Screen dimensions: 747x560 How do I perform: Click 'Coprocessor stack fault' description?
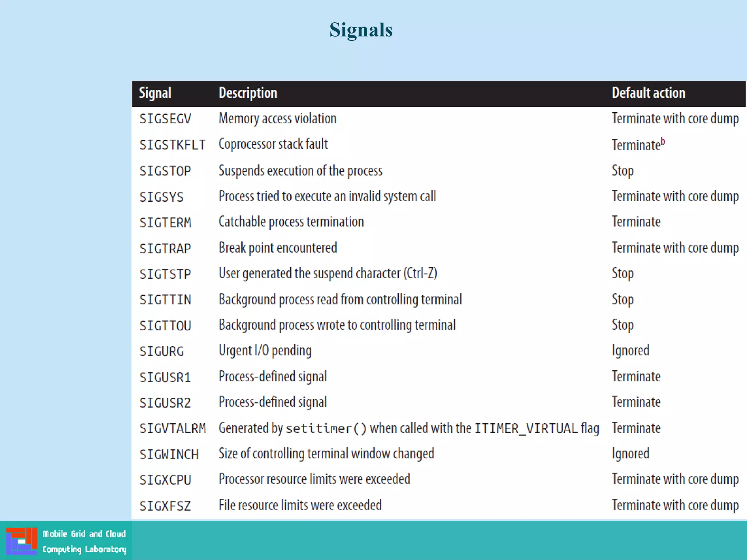coord(273,144)
